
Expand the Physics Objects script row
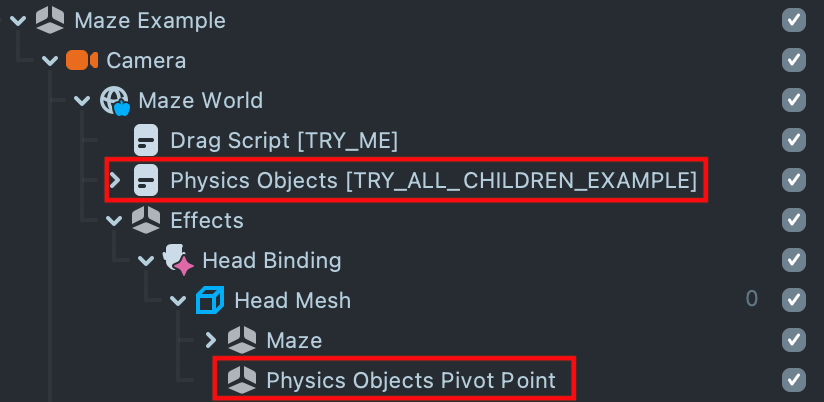(115, 181)
